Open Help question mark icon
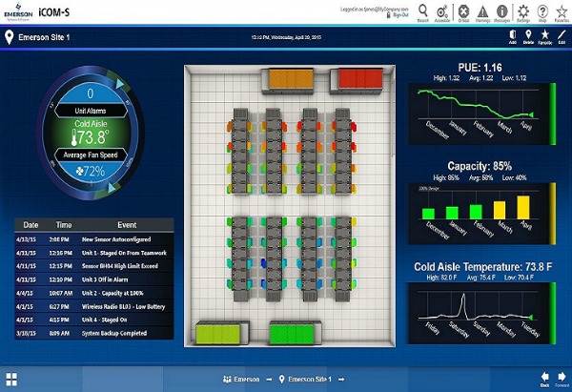 tap(542, 10)
